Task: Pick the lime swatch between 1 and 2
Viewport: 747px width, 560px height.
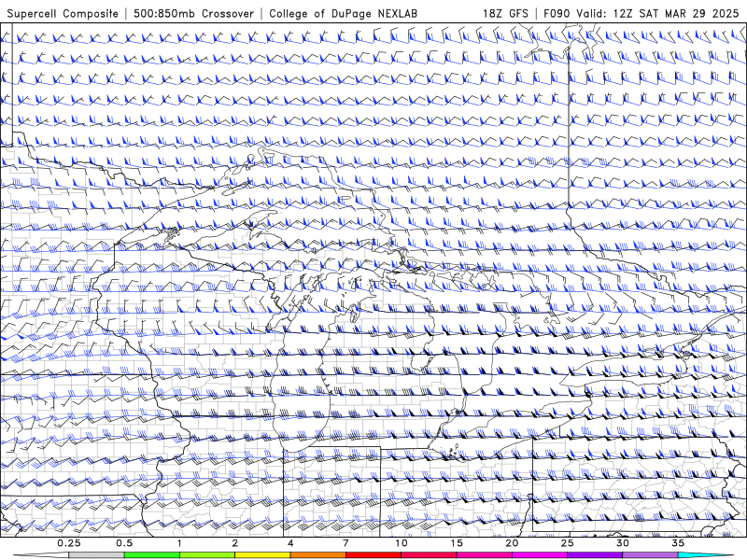Action: 207,555
